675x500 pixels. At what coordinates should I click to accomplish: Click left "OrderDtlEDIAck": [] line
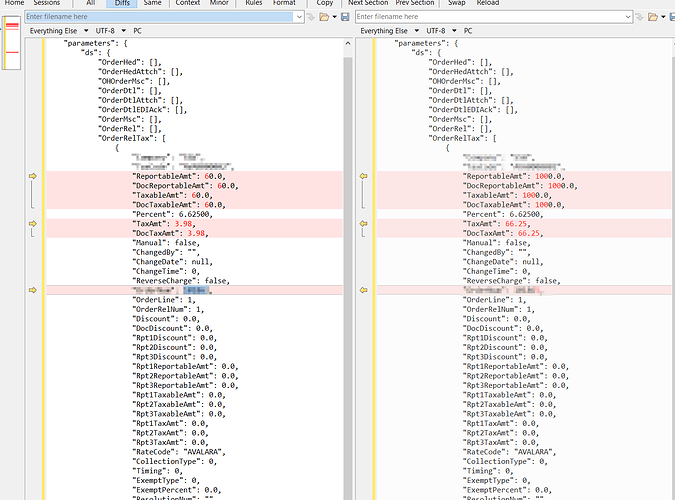pos(142,109)
